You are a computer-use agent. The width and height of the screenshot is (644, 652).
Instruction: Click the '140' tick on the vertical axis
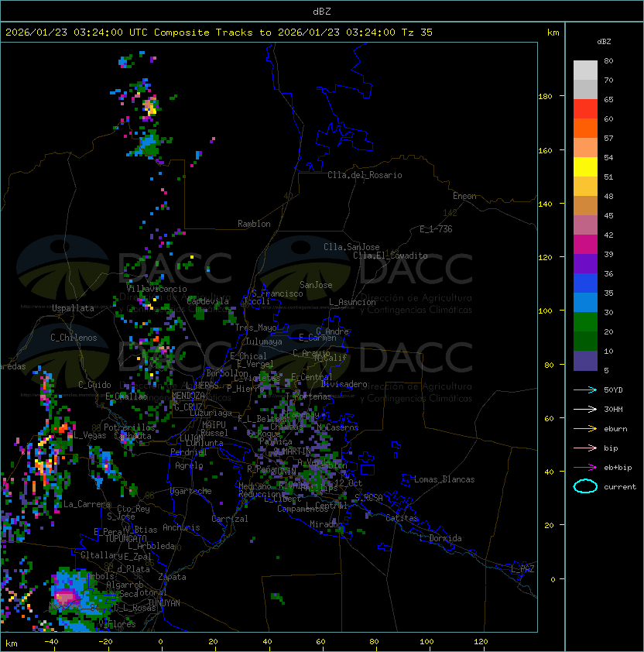point(545,204)
